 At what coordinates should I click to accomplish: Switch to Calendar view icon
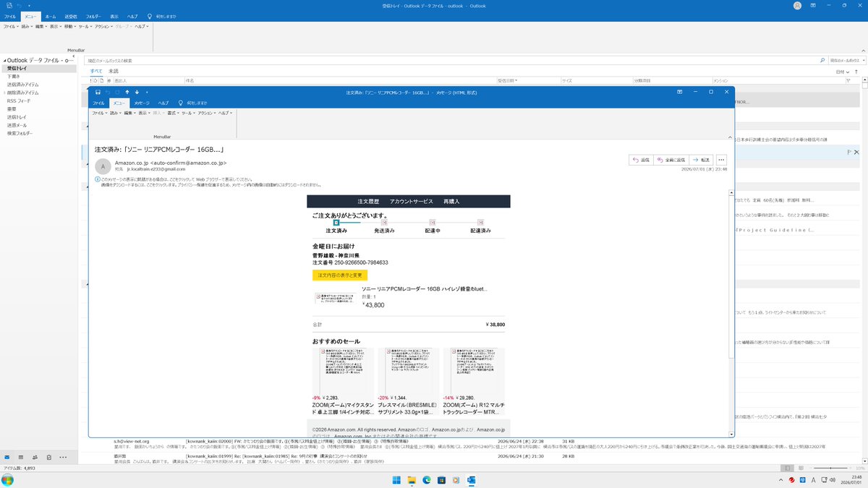pyautogui.click(x=21, y=458)
